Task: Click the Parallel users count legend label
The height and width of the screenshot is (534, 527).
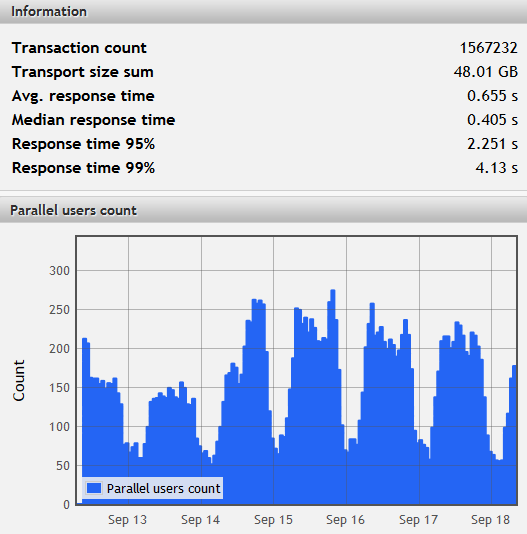Action: pyautogui.click(x=164, y=488)
